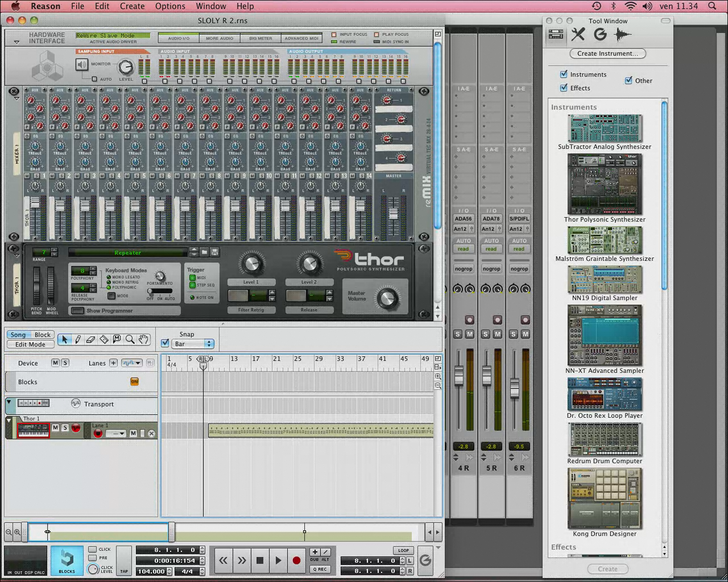The width and height of the screenshot is (728, 582).
Task: Click the Play button in transport
Action: point(278,560)
